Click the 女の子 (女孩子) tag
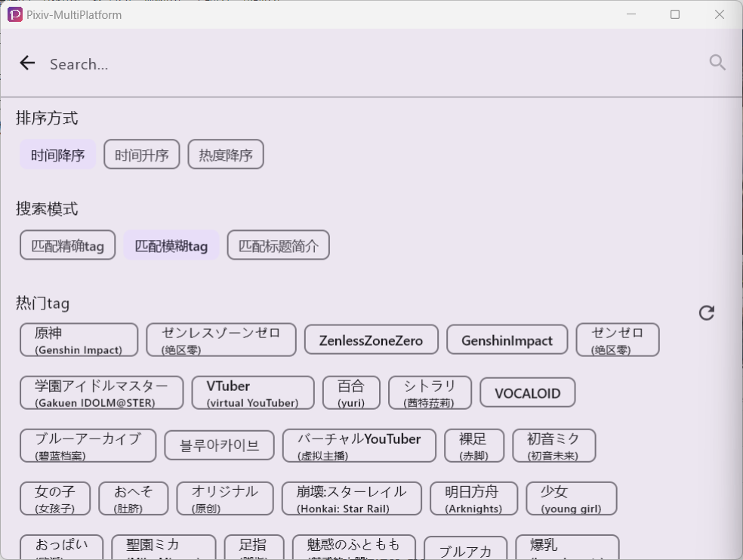Image resolution: width=743 pixels, height=560 pixels. [x=55, y=499]
